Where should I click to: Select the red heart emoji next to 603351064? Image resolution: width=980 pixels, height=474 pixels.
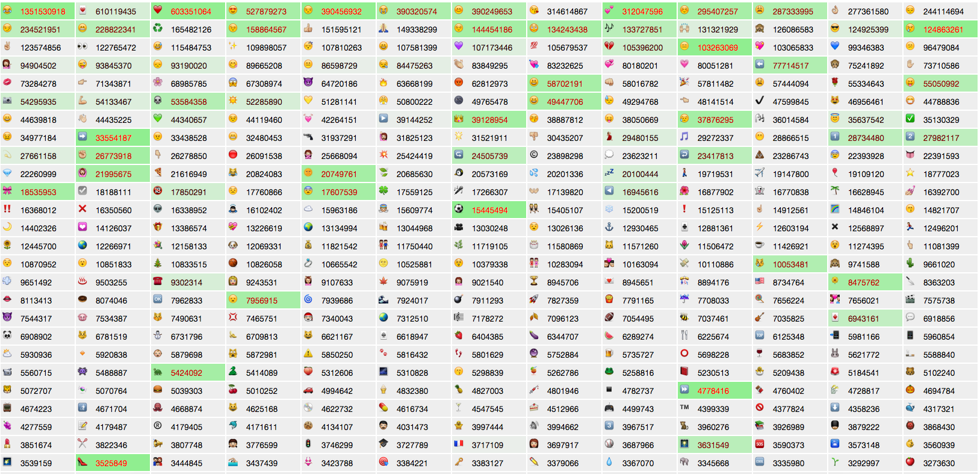coord(158,10)
